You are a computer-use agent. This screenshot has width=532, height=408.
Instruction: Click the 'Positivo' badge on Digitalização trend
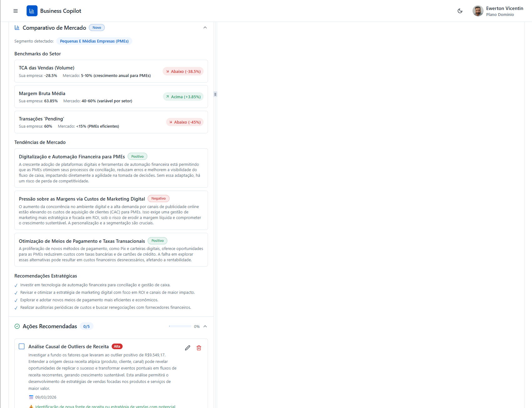pos(137,156)
